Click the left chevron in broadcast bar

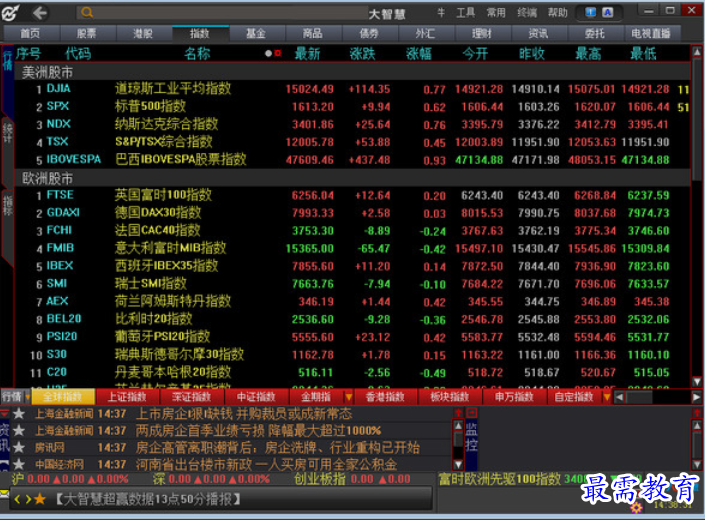click(x=18, y=499)
